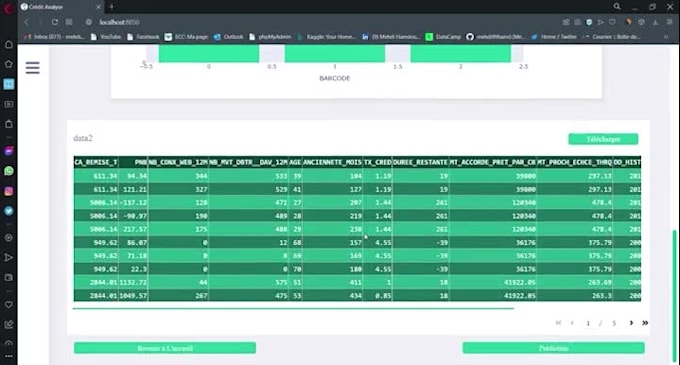
Task: Click the browser back arrow
Action: tap(26, 22)
